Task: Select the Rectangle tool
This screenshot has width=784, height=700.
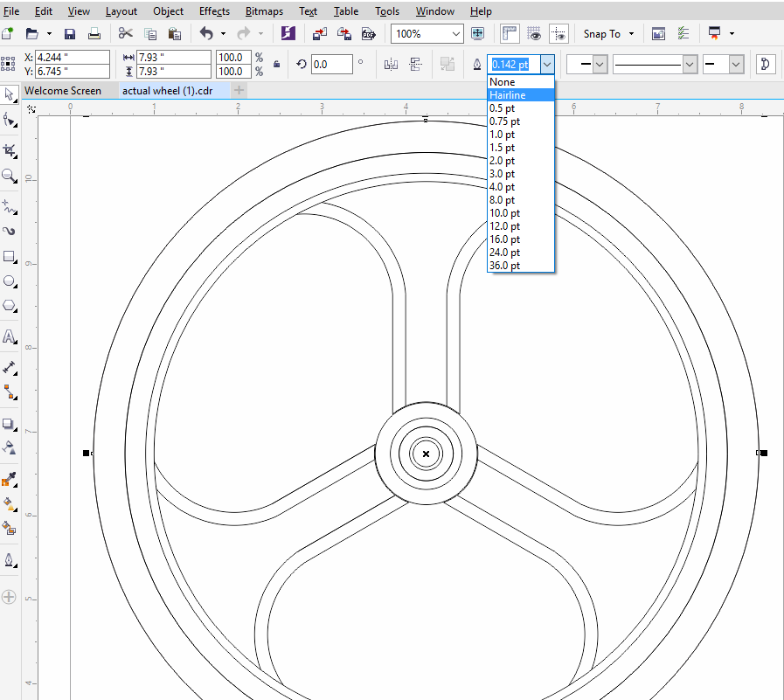Action: (x=9, y=257)
